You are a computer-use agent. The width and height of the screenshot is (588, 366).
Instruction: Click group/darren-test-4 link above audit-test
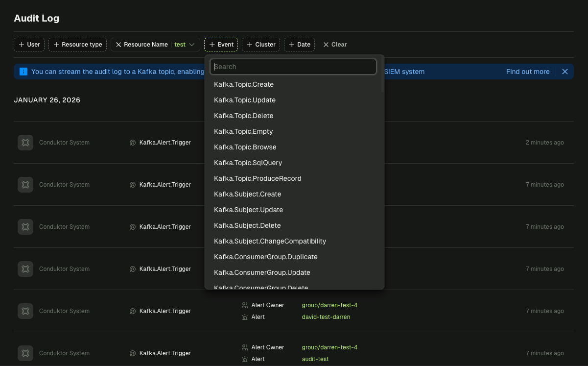click(x=329, y=347)
